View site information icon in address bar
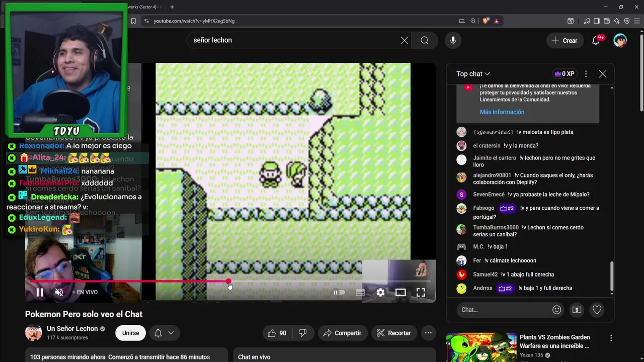The image size is (644, 362). [146, 21]
